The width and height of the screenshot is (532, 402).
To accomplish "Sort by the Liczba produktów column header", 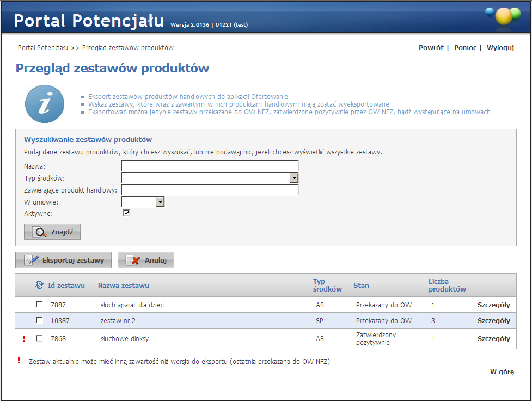I will 447,286.
